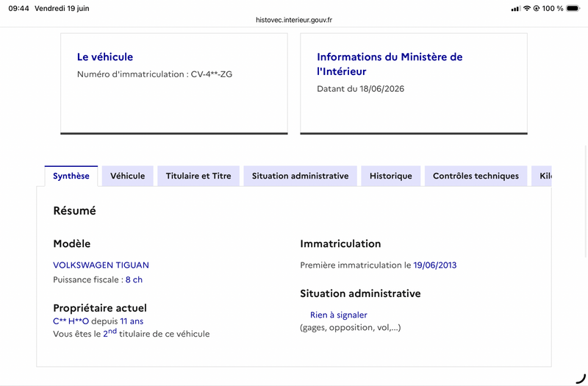This screenshot has height=386, width=588.
Task: Tap the histovec.interieur.gouv.fr address bar
Action: point(294,20)
